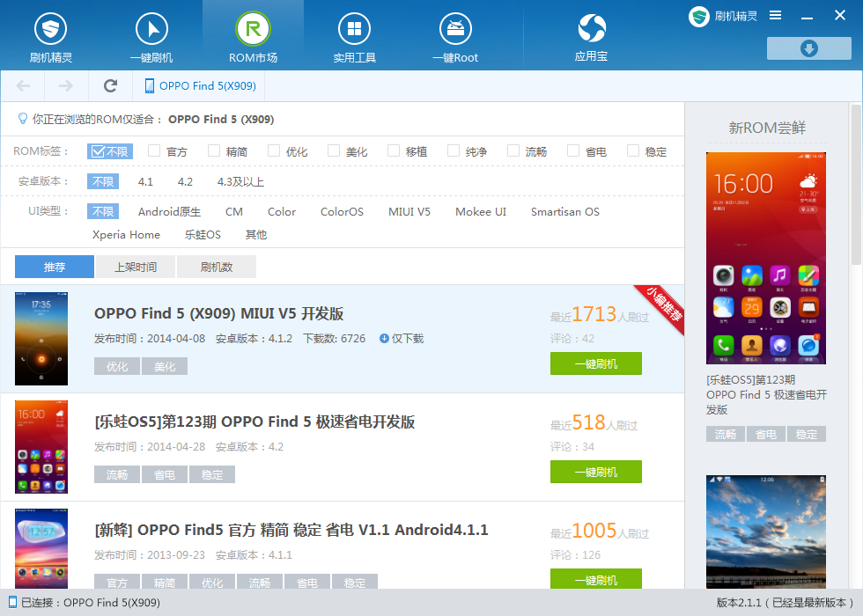863x616 pixels.
Task: Open the OPPO Find 5(X909) tab
Action: coord(199,86)
